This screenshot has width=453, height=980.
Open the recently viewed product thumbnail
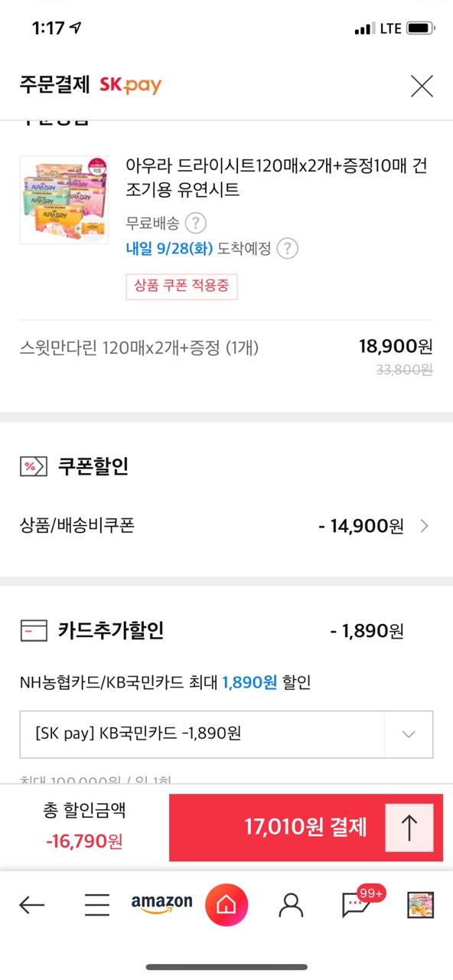tap(421, 906)
